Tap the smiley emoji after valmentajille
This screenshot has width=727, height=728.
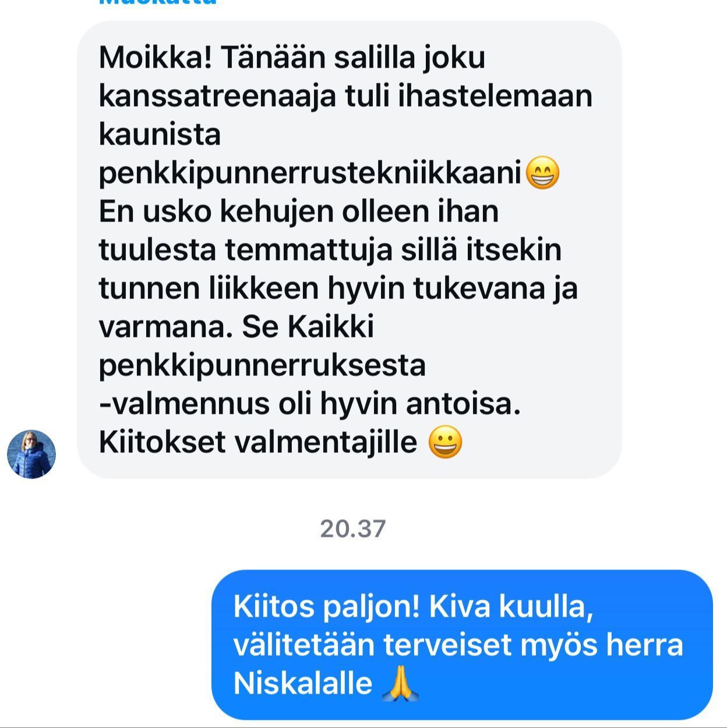445,442
